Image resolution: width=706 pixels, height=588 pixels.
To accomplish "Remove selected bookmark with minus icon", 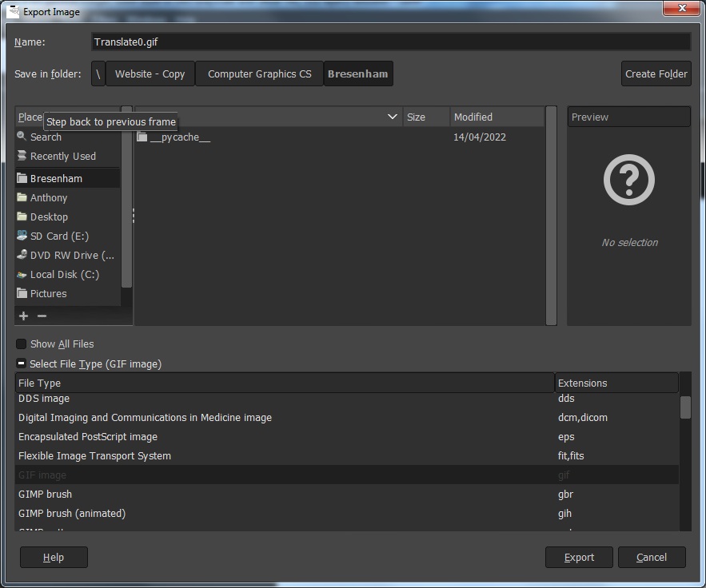I will coord(42,316).
